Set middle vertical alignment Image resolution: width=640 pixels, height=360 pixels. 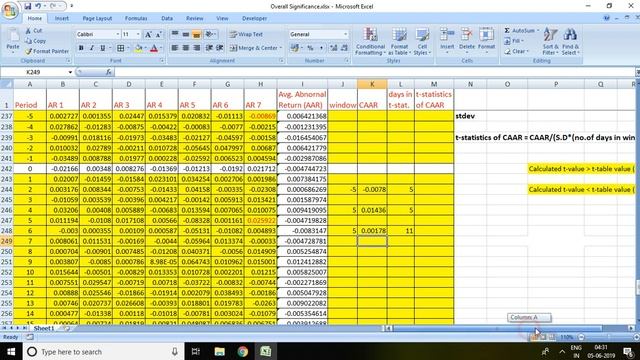[186, 34]
